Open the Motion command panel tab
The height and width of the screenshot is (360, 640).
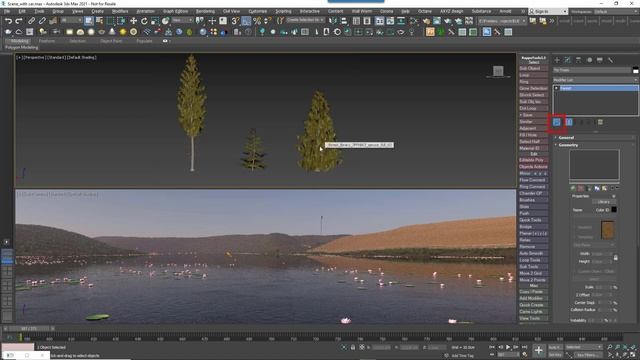pos(589,60)
